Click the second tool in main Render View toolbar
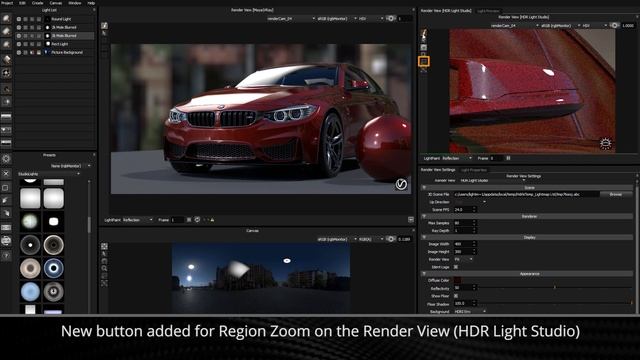 click(104, 33)
